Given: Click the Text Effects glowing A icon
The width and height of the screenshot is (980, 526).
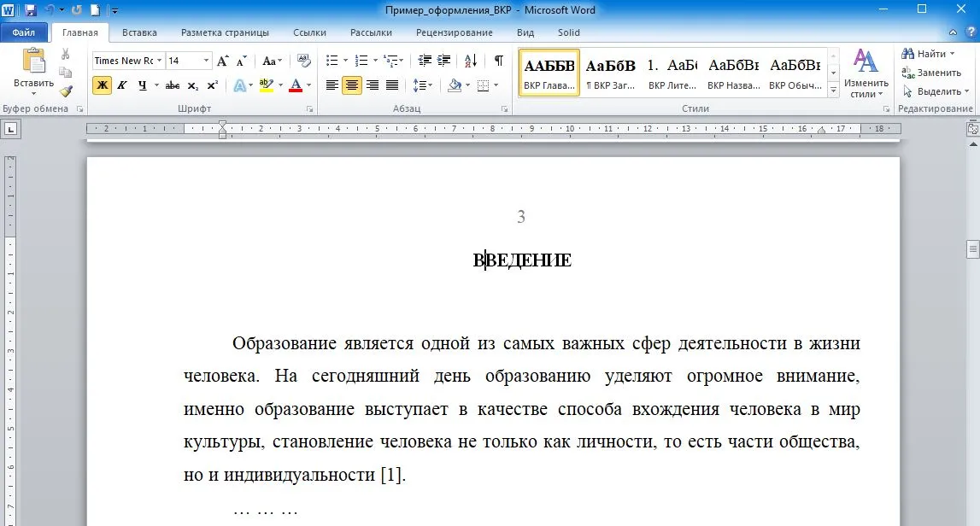Looking at the screenshot, I should (x=239, y=85).
